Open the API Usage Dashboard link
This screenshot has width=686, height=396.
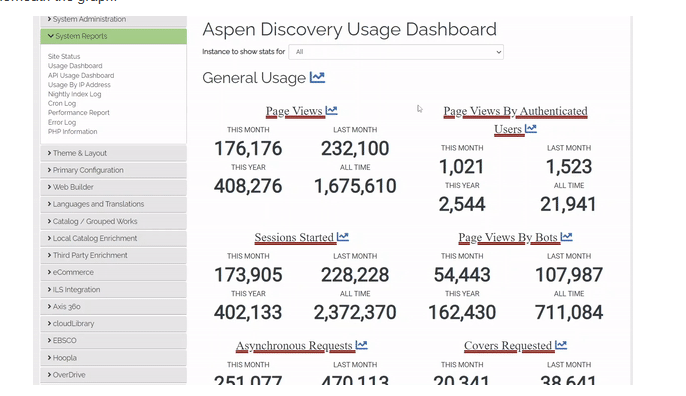tap(81, 76)
